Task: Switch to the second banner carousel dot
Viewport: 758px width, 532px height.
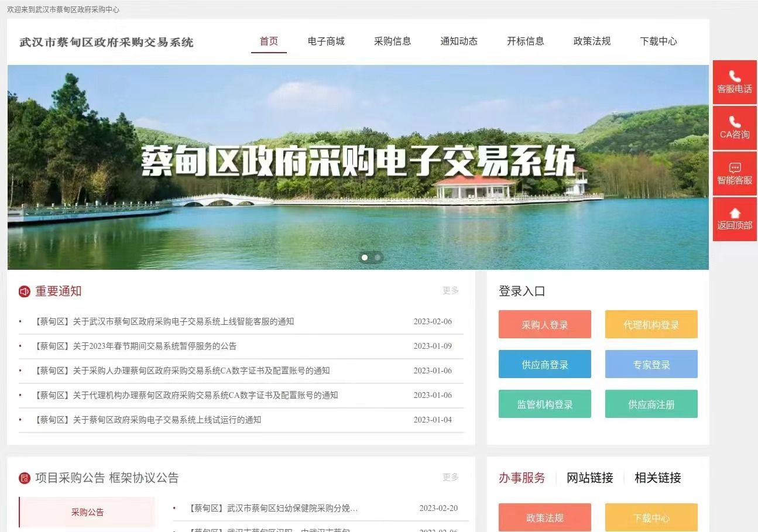Action: click(x=378, y=258)
